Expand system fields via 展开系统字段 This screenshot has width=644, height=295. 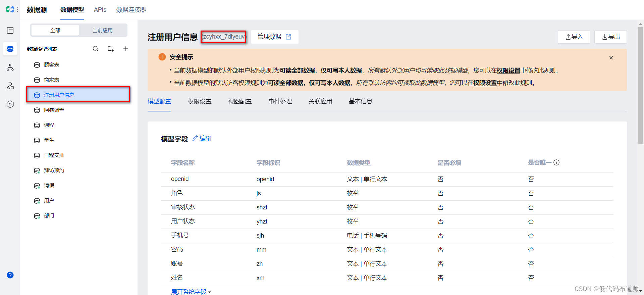[x=191, y=292]
